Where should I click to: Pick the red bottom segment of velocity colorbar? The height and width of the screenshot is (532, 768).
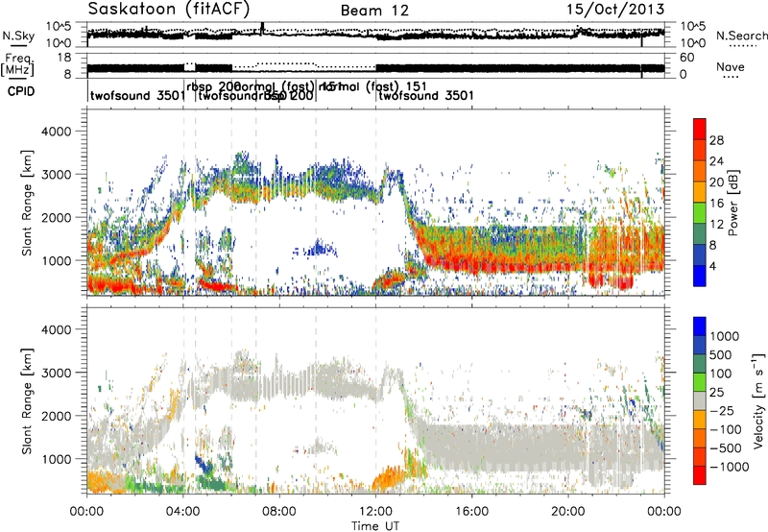(700, 475)
